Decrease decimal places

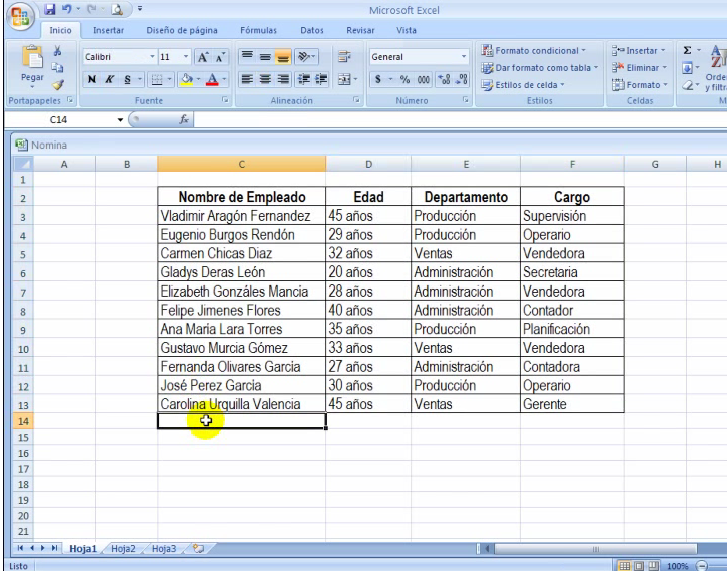click(x=461, y=79)
